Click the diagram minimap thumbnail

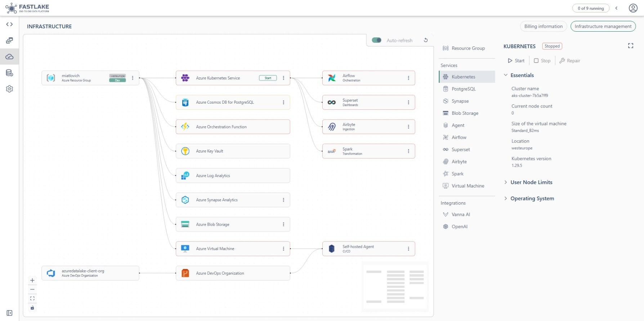(x=395, y=286)
